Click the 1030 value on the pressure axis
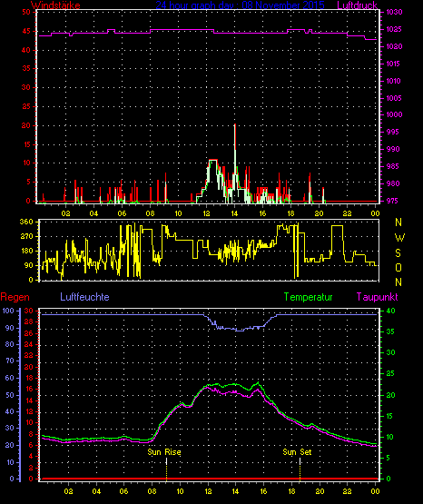This screenshot has width=423, height=504. [x=394, y=12]
